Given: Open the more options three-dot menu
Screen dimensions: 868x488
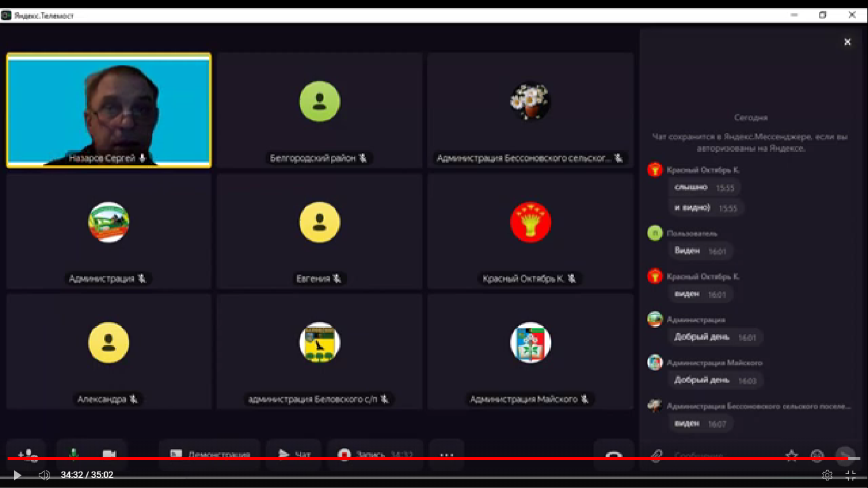Looking at the screenshot, I should (x=447, y=453).
